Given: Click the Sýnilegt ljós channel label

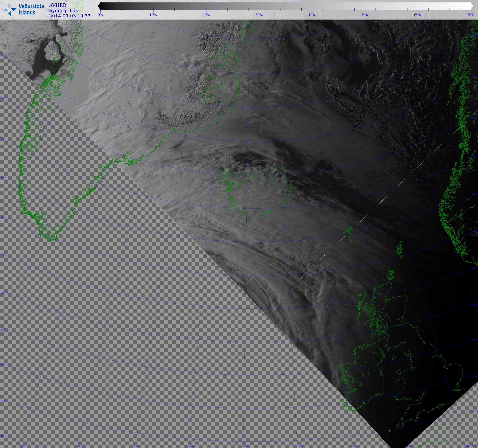Looking at the screenshot, I should (64, 10).
